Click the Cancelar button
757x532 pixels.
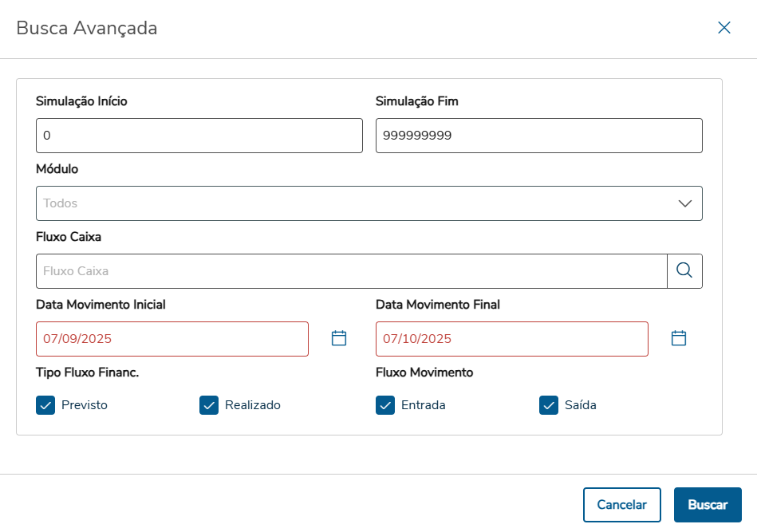tap(622, 505)
